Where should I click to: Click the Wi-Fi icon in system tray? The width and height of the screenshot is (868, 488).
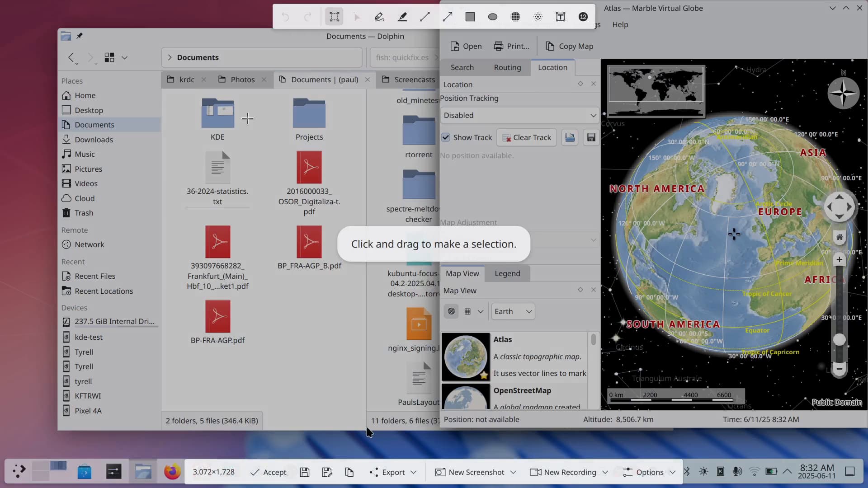754,472
